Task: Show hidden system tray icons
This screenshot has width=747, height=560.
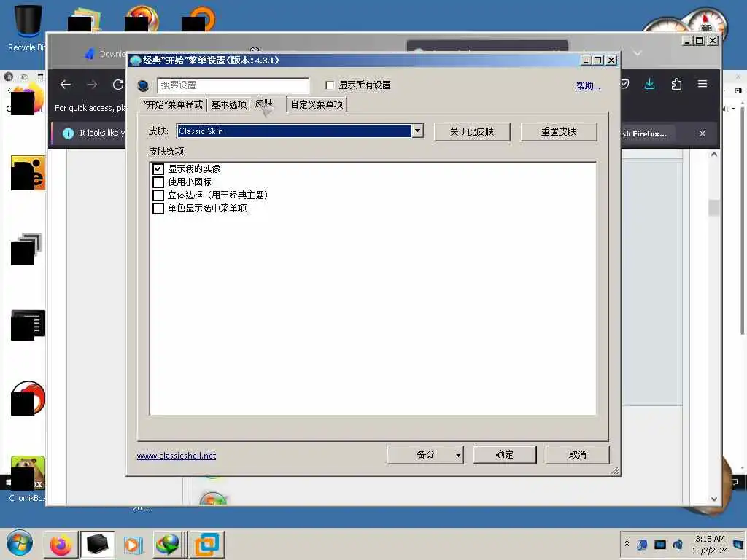Action: coord(627,544)
